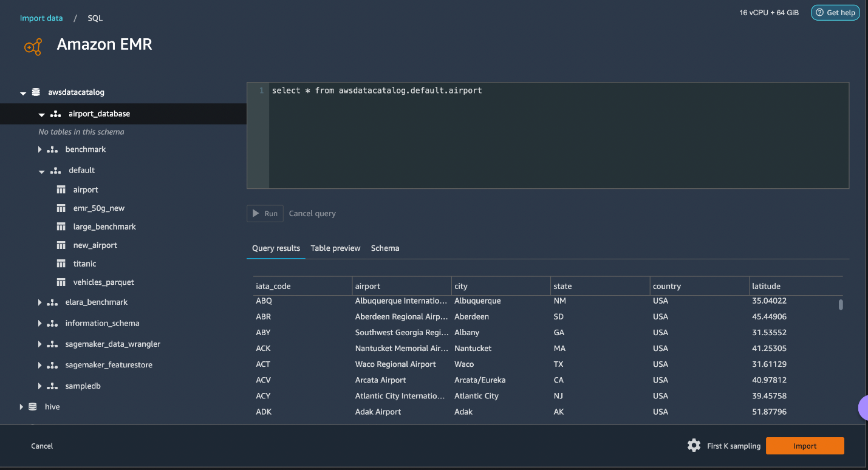Click Cancel query

click(312, 214)
